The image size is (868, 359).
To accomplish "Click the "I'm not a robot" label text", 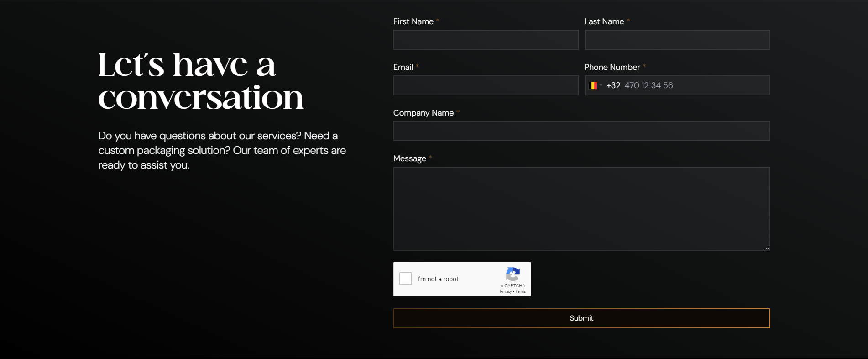I will pos(438,279).
